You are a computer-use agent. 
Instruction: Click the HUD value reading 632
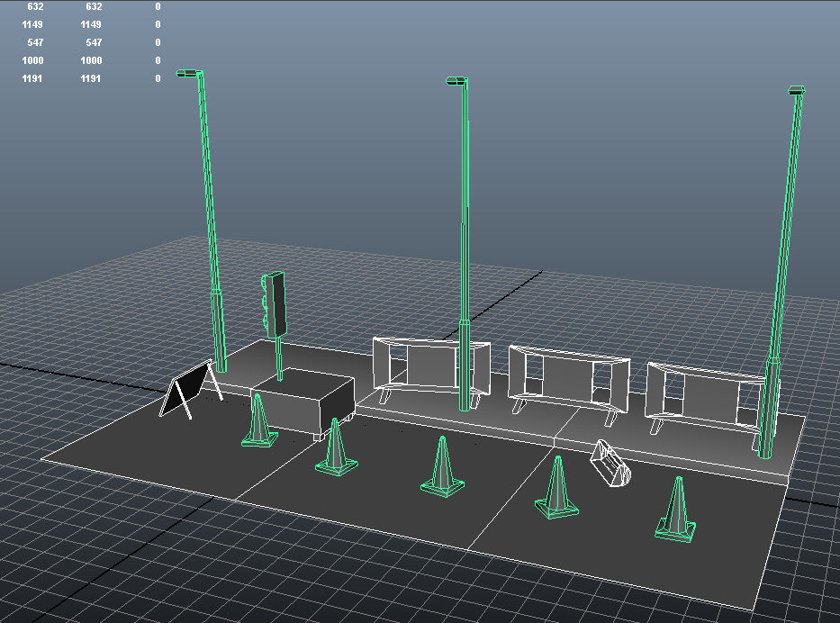pos(34,6)
